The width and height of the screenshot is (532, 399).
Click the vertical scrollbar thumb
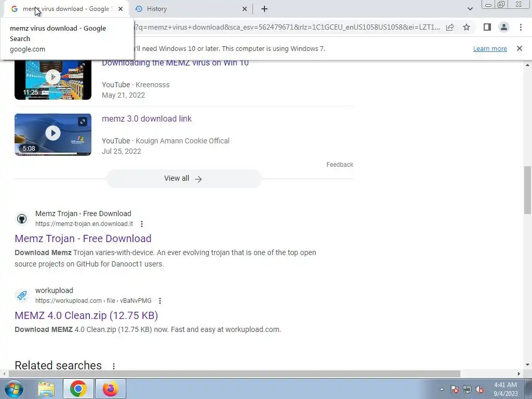click(x=528, y=190)
